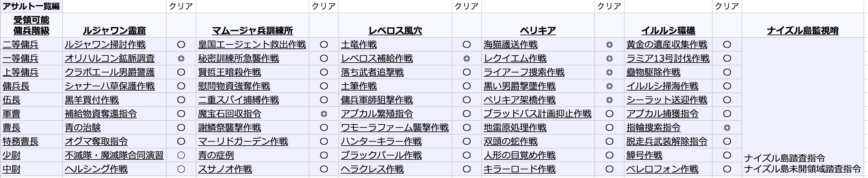This screenshot has width=868, height=178.
Task: Select the ワモーラファーム襲撃作戦 link
Action: pyautogui.click(x=395, y=128)
